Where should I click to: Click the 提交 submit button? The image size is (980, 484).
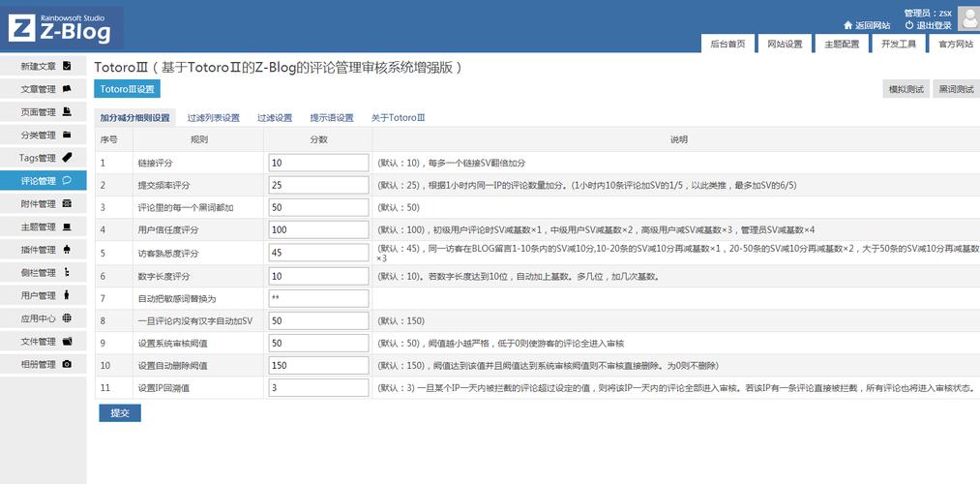(120, 412)
